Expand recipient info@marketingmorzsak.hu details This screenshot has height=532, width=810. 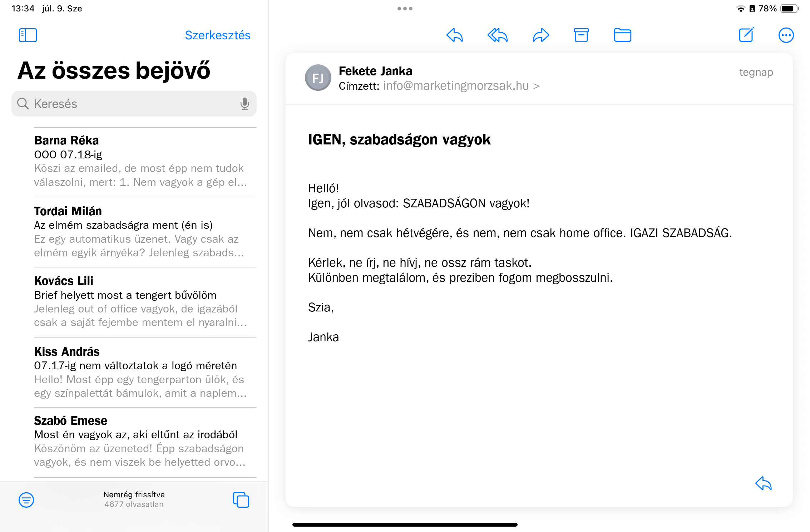pos(461,86)
